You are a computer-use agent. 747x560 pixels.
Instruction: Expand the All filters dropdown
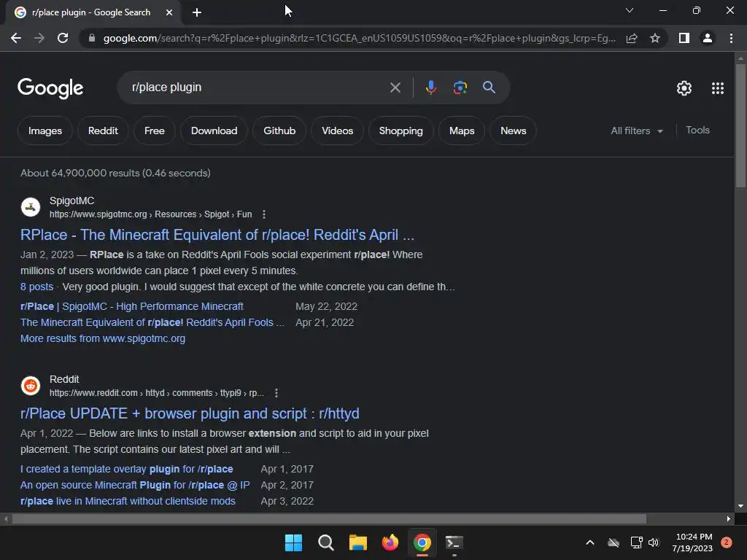click(637, 131)
